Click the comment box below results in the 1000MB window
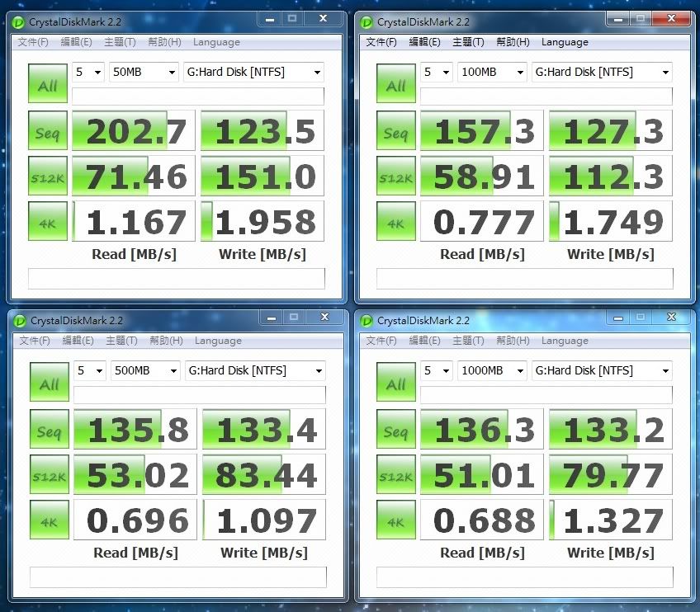 (524, 577)
